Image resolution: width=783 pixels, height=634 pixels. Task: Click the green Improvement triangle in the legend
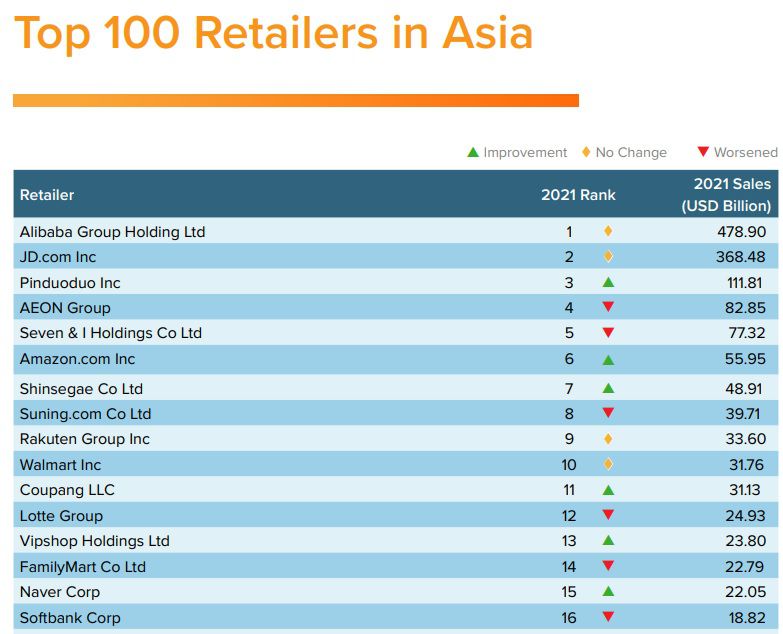click(x=473, y=152)
